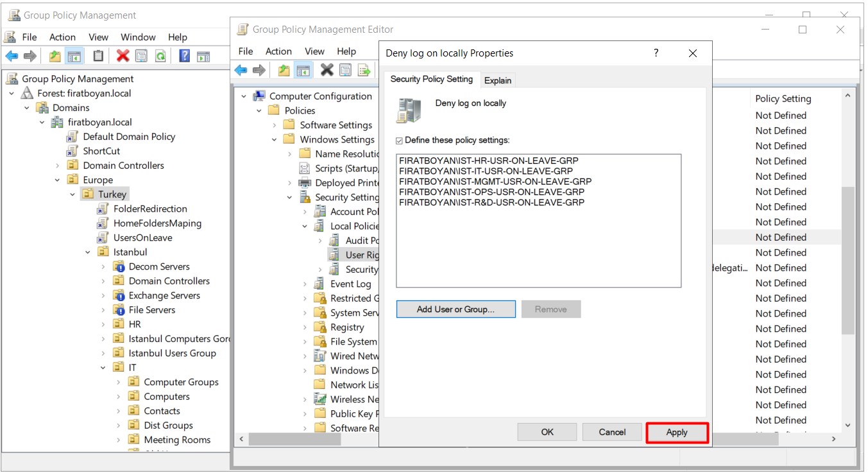The height and width of the screenshot is (475, 868).
Task: Click the vertical scrollbar beside Policy Setting column
Action: coord(848,260)
